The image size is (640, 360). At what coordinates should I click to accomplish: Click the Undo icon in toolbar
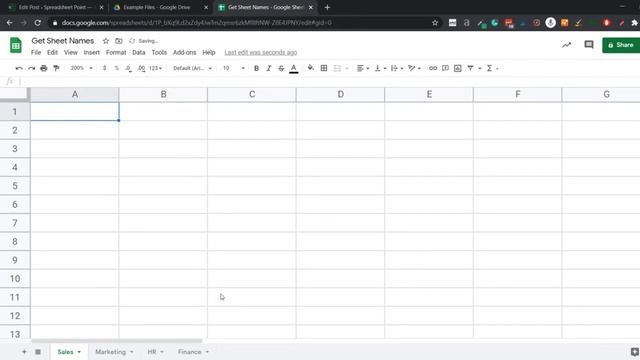tap(19, 68)
